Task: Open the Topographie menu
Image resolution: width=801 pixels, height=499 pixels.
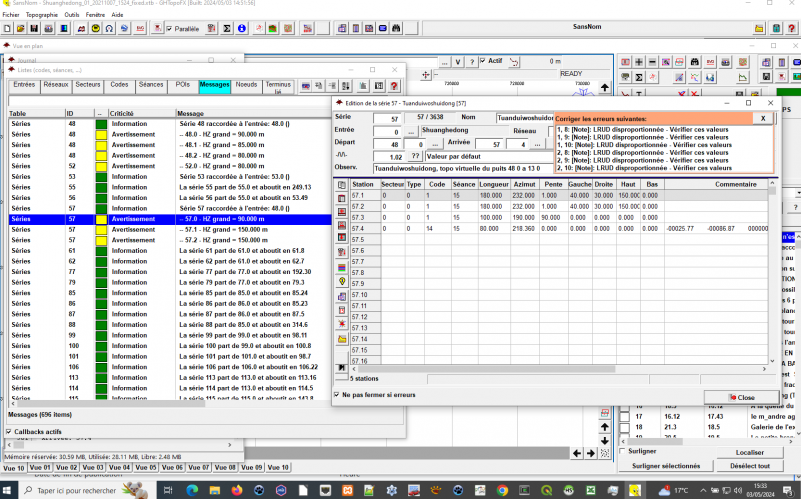Action: point(42,15)
